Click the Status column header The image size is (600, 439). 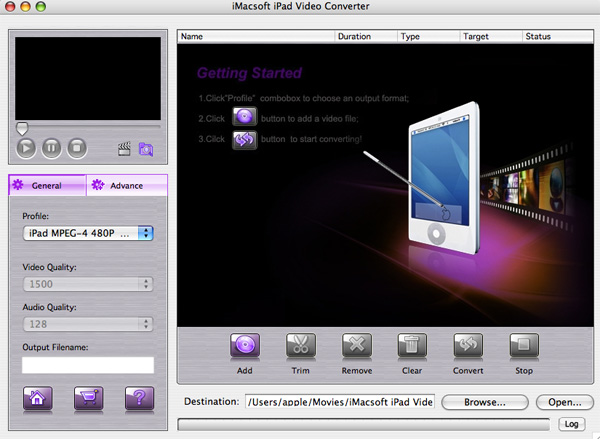point(558,36)
